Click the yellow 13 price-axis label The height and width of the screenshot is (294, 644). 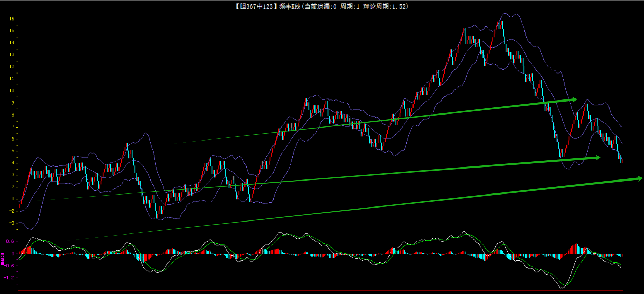pos(12,55)
